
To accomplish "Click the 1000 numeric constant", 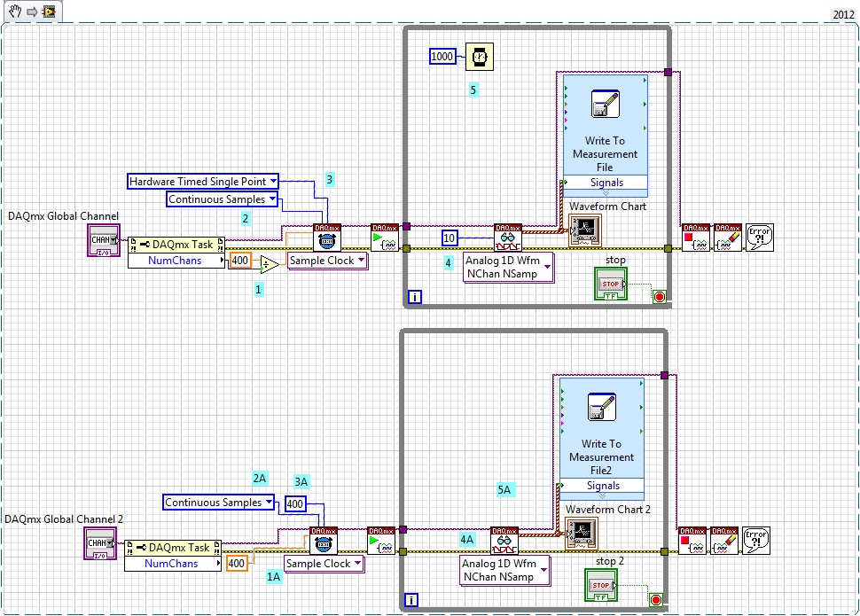I will pos(442,57).
